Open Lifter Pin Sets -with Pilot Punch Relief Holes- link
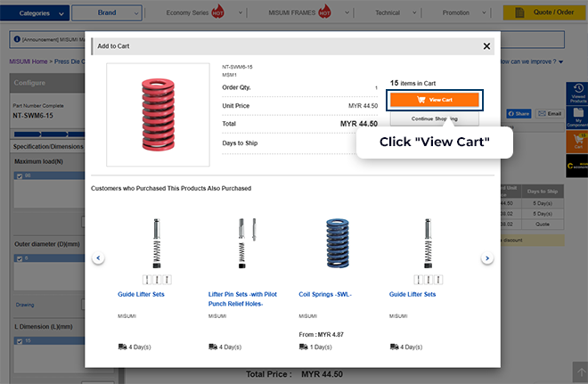588x384 pixels. [242, 298]
